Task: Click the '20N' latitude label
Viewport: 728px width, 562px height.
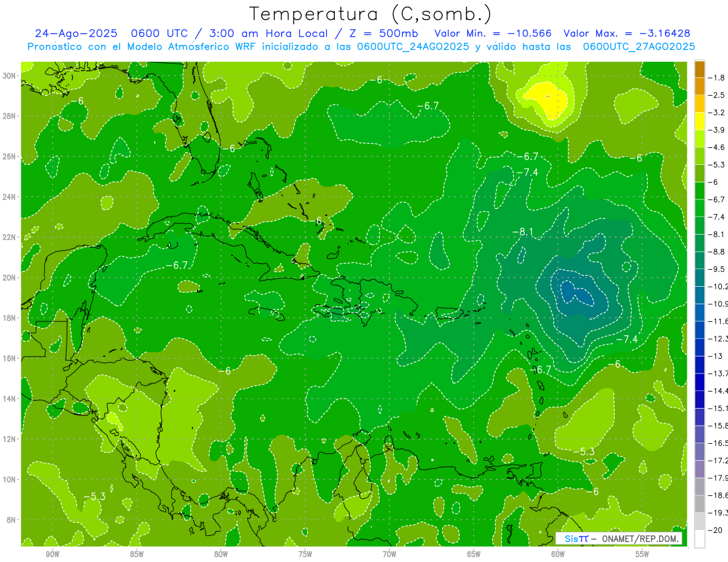Action: click(10, 278)
